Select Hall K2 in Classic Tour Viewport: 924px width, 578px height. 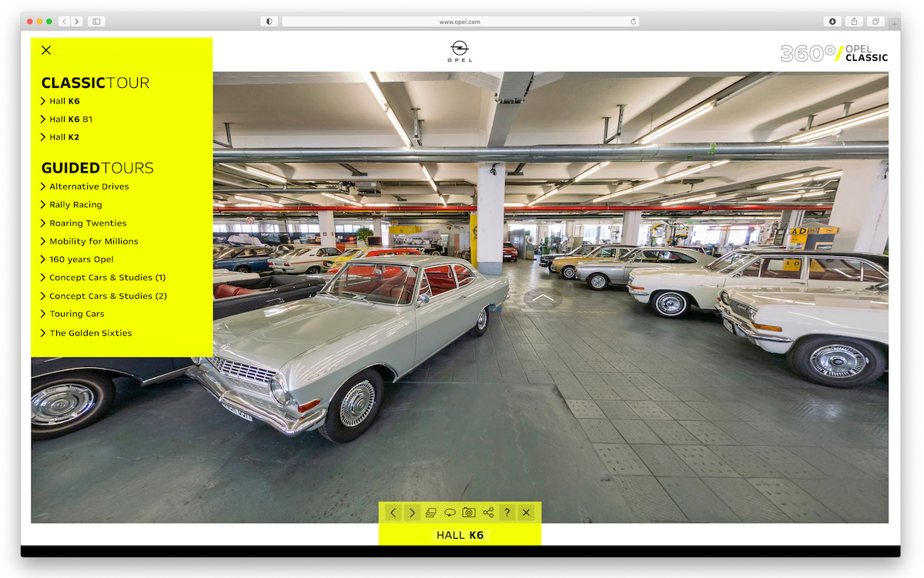(64, 137)
